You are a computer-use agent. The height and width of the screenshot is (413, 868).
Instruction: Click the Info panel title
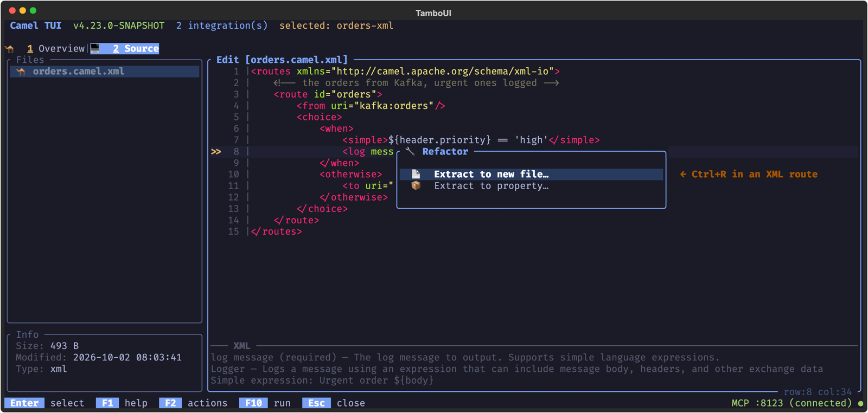point(27,334)
